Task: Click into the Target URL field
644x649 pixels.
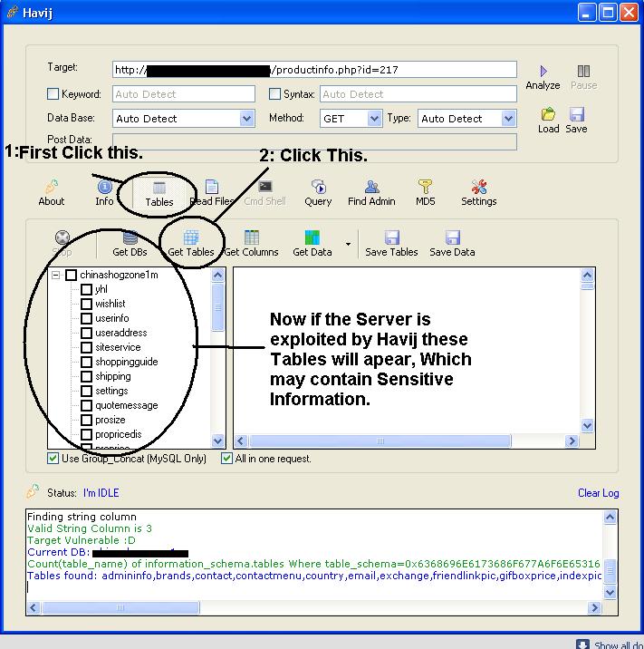Action: (314, 70)
